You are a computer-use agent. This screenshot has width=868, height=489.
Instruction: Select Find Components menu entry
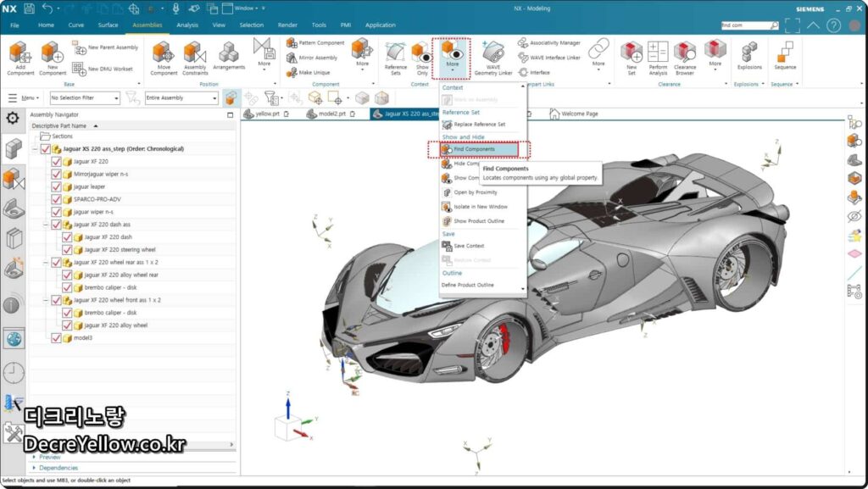point(480,149)
